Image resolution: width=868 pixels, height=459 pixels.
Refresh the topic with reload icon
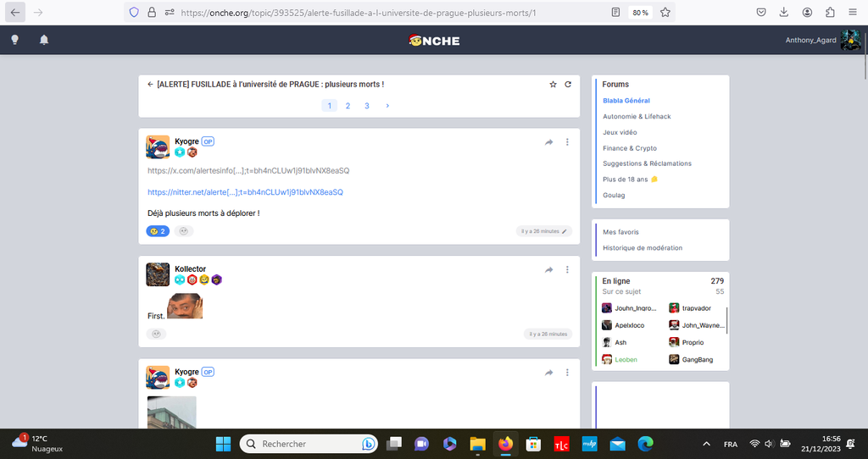click(568, 85)
